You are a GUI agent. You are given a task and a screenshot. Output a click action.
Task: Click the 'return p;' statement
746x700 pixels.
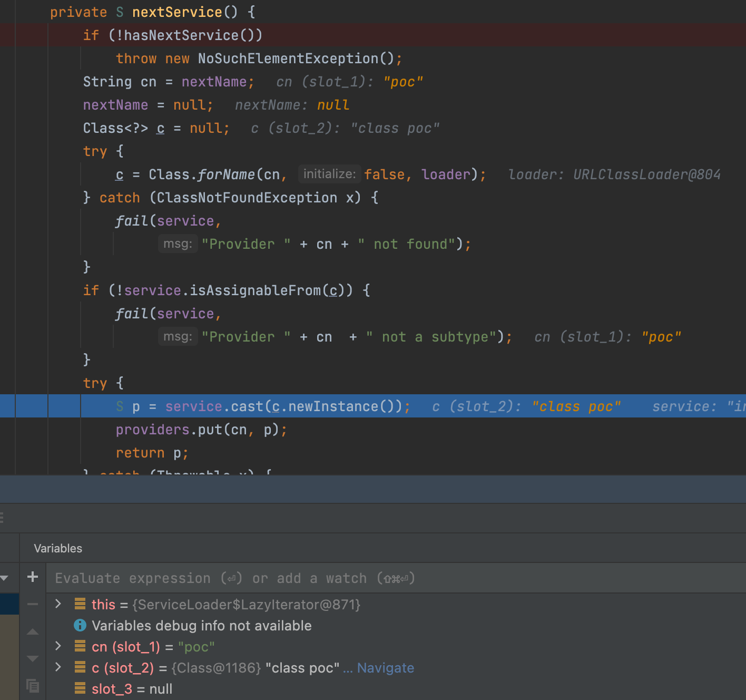point(152,453)
